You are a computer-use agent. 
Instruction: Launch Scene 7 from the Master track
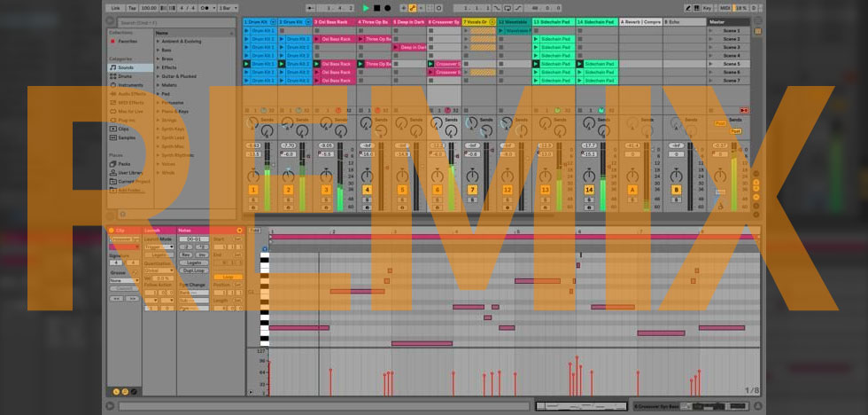point(711,81)
